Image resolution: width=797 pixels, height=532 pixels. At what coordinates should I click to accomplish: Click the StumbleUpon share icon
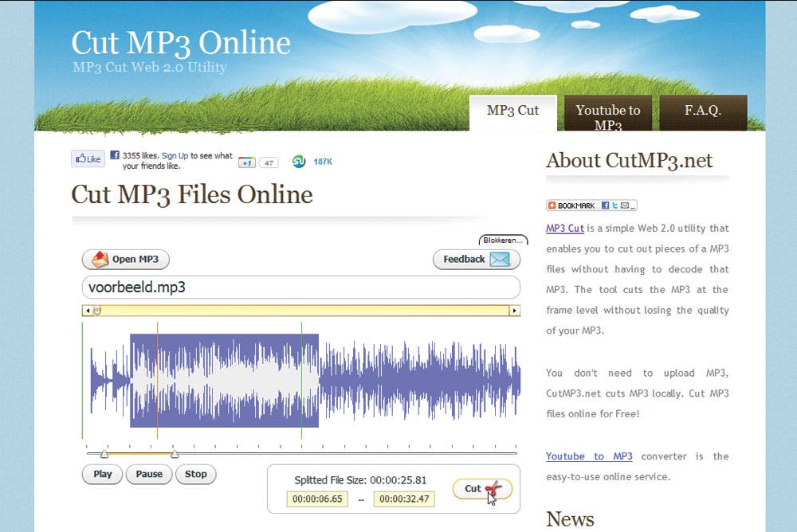(x=300, y=162)
